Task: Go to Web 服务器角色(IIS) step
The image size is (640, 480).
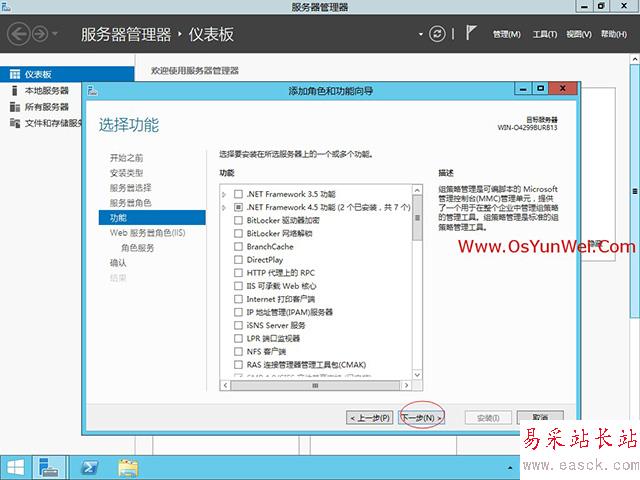Action: [147, 233]
